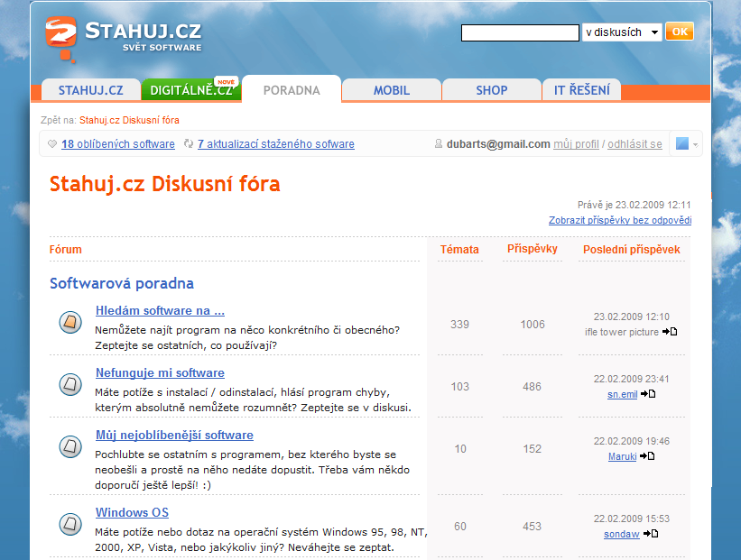This screenshot has width=741, height=560.
Task: Click the search input field
Action: pos(520,32)
